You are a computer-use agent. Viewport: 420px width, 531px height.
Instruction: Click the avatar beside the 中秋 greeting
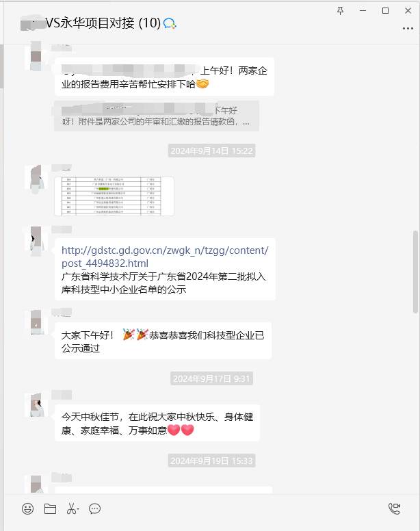[35, 405]
